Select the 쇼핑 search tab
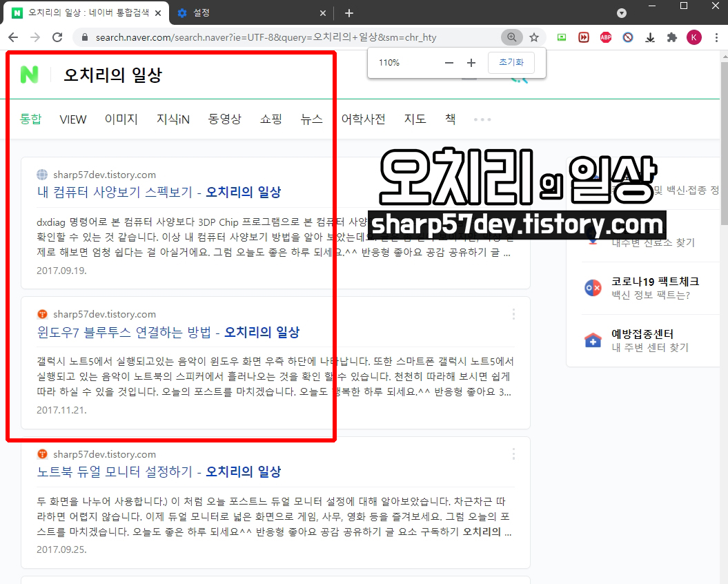 click(x=271, y=119)
